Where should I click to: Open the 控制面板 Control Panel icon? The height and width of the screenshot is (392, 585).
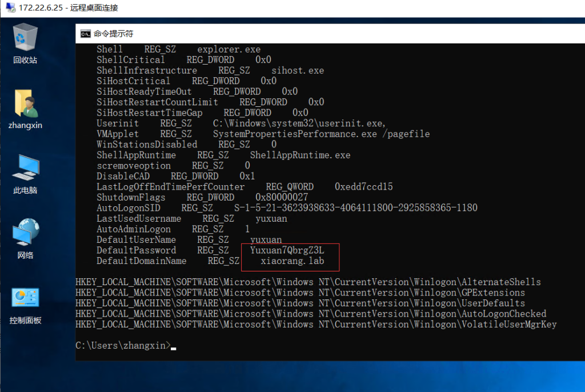pos(25,299)
